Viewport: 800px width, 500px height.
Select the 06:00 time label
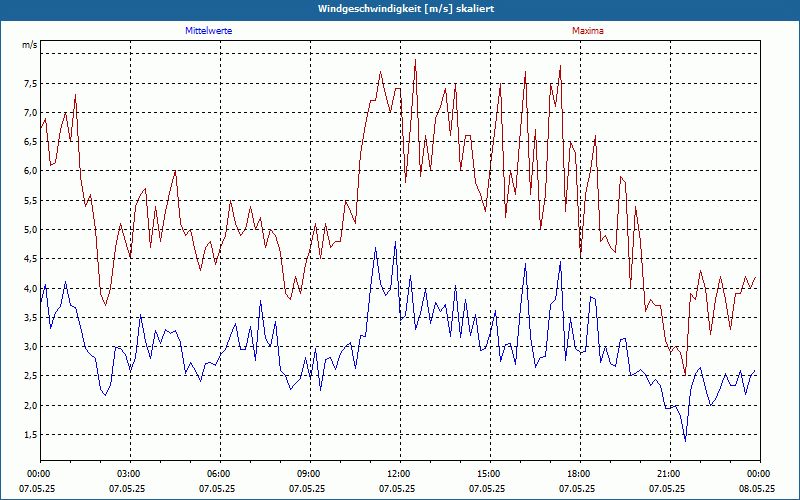220,473
